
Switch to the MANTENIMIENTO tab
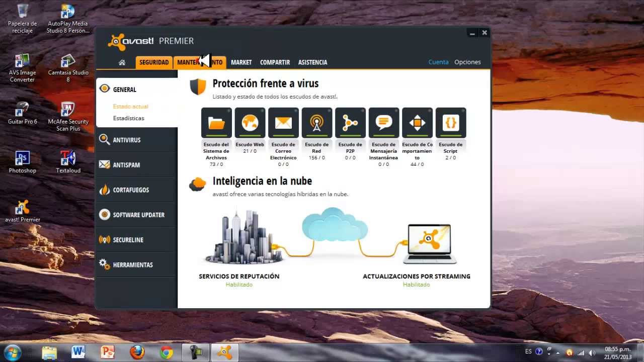coord(200,62)
